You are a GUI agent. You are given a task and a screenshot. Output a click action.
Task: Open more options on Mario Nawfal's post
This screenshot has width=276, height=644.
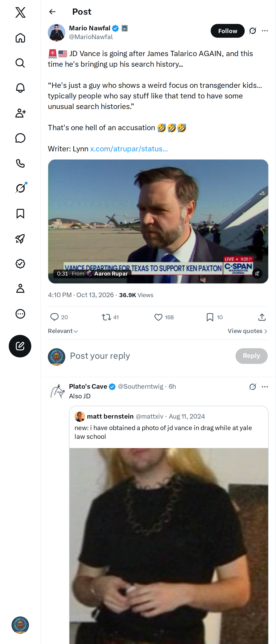tap(265, 31)
